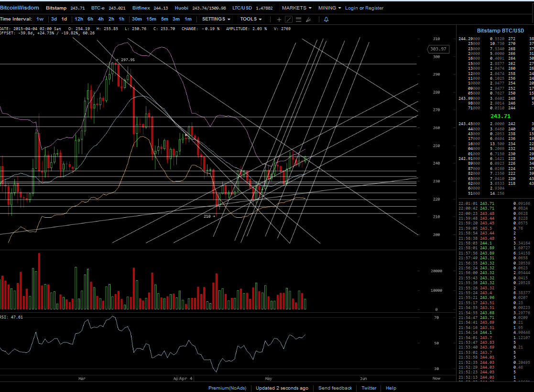The width and height of the screenshot is (534, 392).
Task: Click the RSI: 47.61 indicator label
Action: pos(11,317)
